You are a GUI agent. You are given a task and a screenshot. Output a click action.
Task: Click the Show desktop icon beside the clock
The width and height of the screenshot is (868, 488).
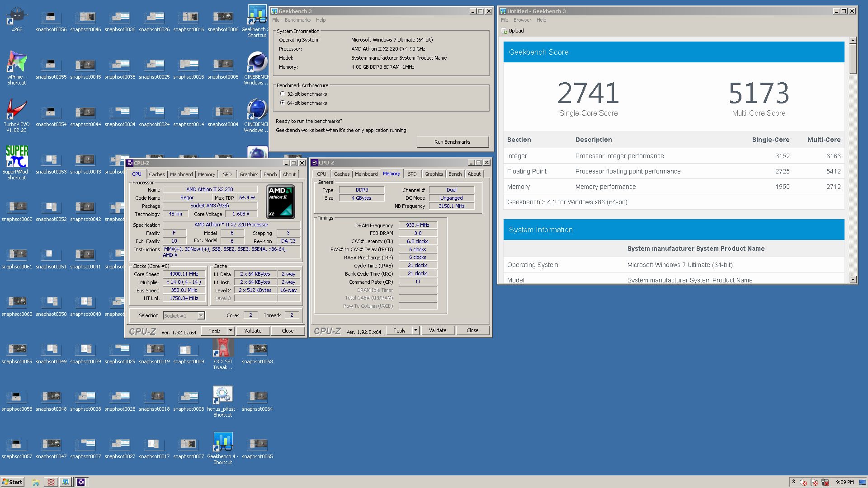click(x=863, y=482)
